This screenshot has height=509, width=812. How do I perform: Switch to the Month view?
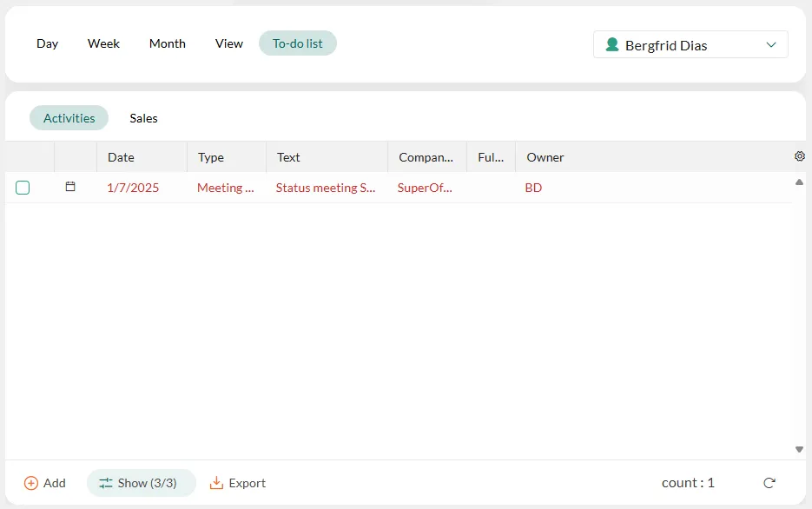click(168, 43)
